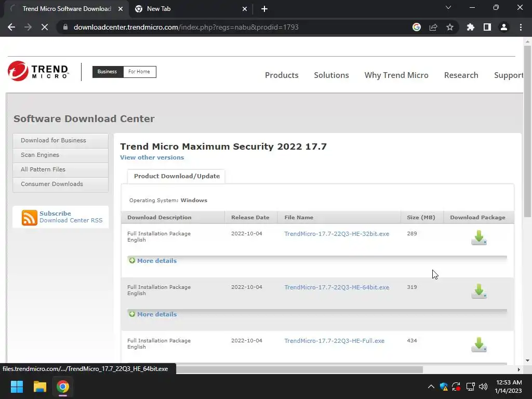Screen dimensions: 532x399
Task: Click the vertical page scrollbar thumb
Action: [x=527, y=130]
